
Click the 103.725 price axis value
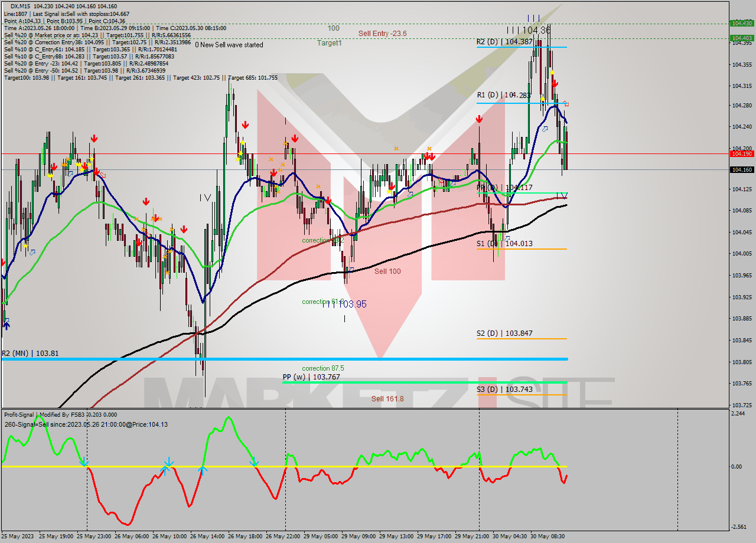coord(741,405)
